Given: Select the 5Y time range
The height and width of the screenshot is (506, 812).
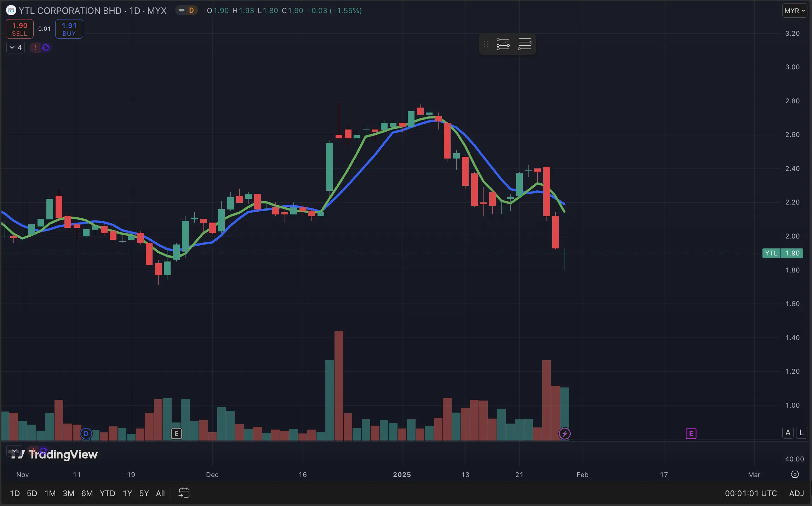Looking at the screenshot, I should 144,493.
